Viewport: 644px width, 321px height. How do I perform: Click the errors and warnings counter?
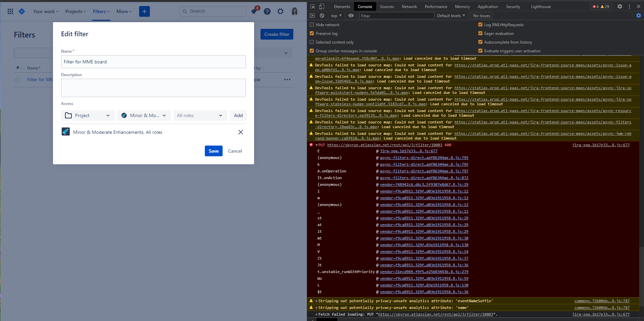coord(601,6)
